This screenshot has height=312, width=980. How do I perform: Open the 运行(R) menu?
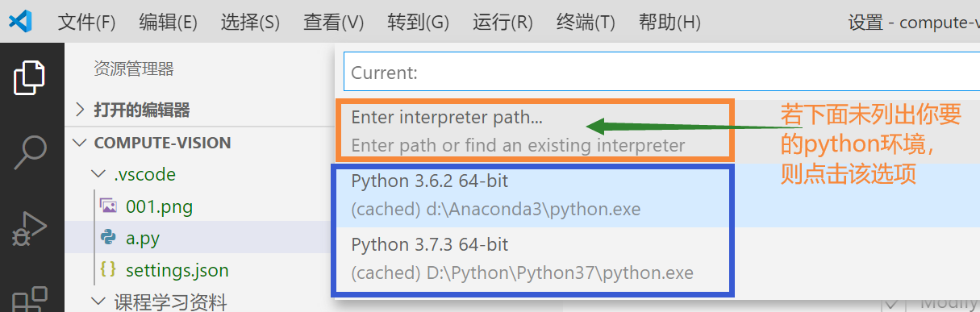(503, 23)
